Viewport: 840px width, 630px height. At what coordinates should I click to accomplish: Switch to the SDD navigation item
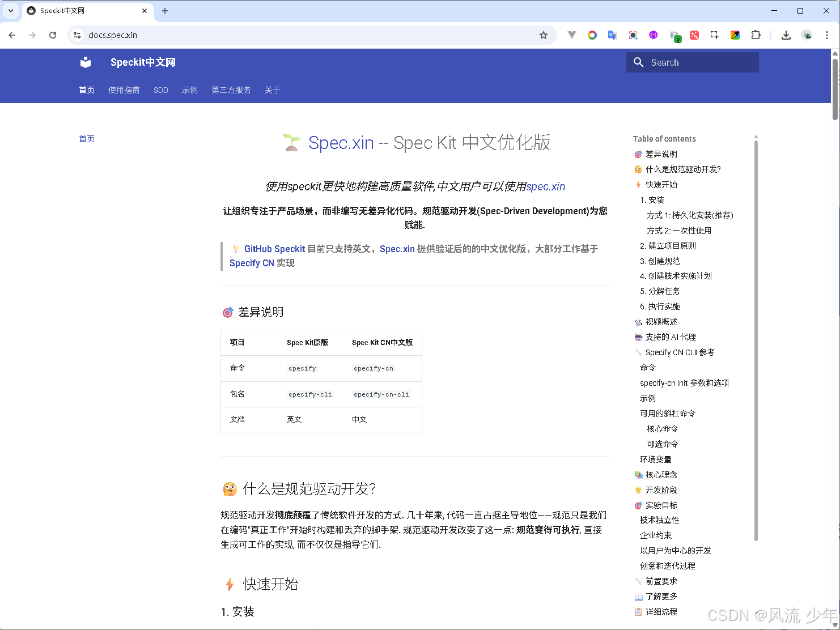point(160,90)
